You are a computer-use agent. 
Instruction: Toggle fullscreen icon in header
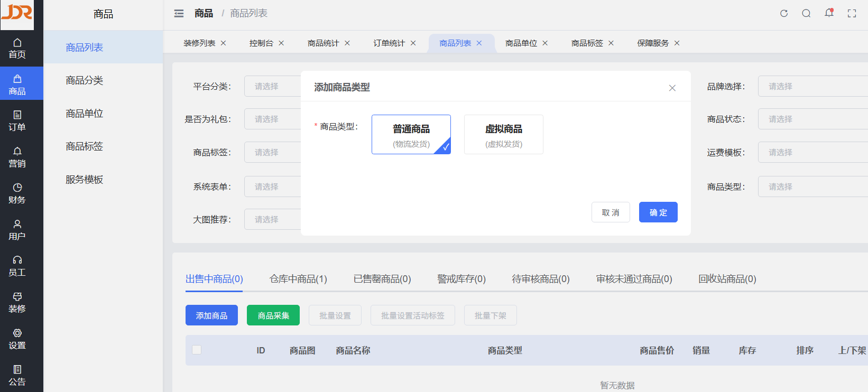[x=852, y=13]
